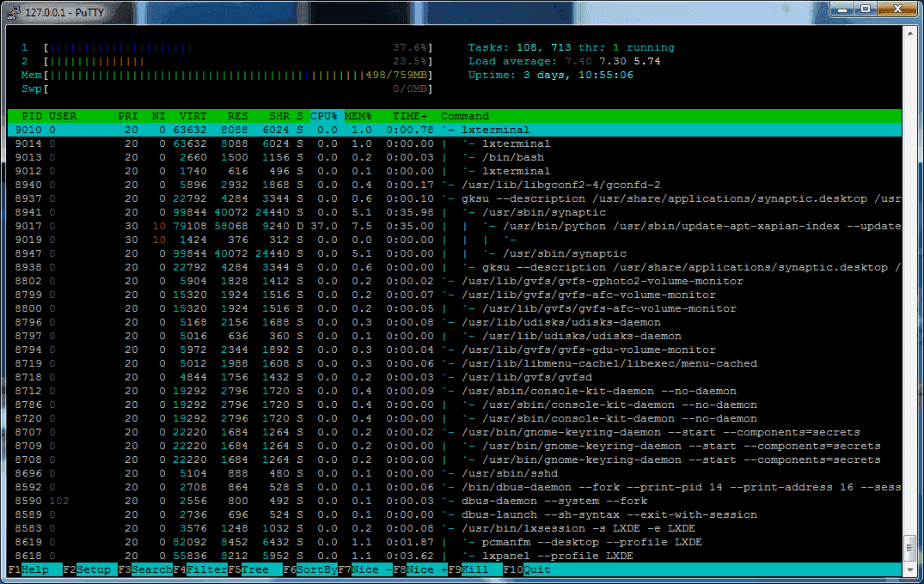
Task: Click F1 Help in the function bar
Action: (x=34, y=569)
